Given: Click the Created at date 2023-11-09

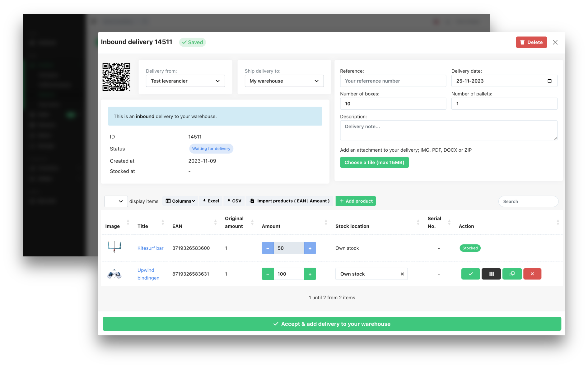Looking at the screenshot, I should 202,161.
